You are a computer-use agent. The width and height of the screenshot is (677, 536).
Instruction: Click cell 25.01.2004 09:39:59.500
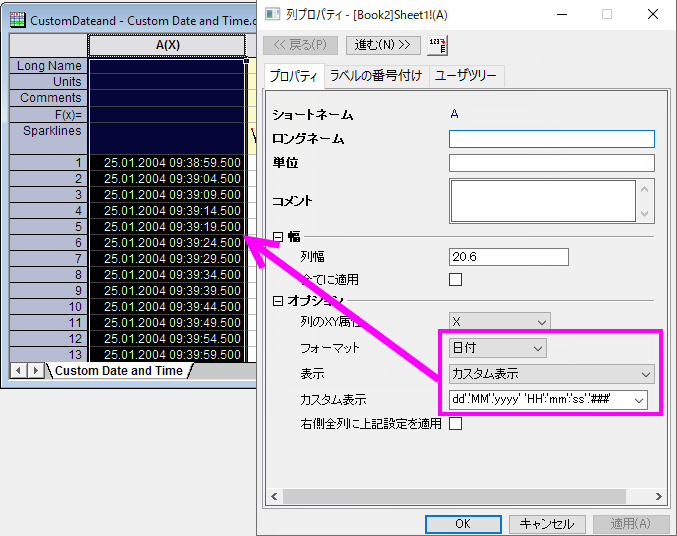point(167,355)
